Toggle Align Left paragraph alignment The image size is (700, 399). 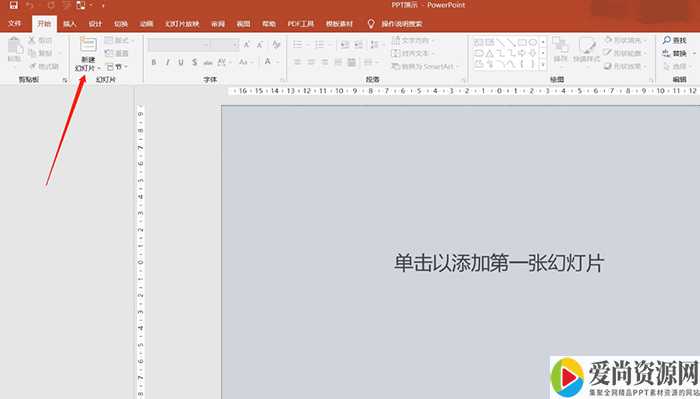[297, 62]
